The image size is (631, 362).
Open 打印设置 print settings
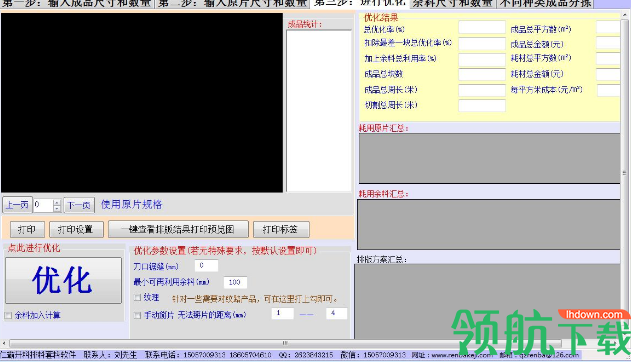pyautogui.click(x=76, y=229)
